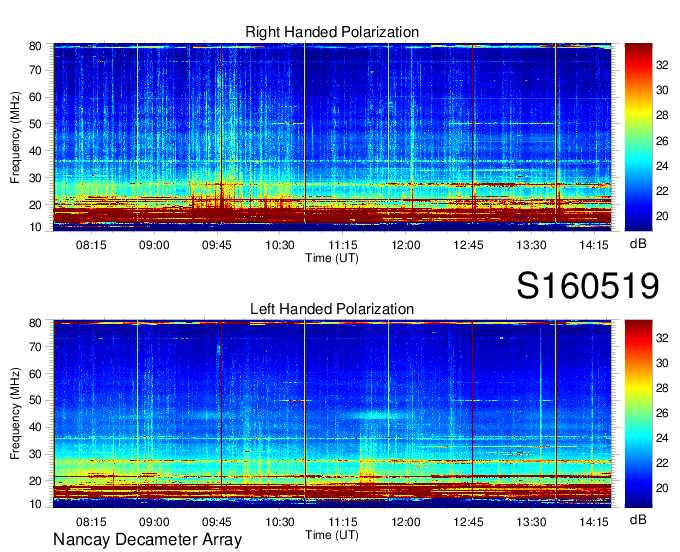This screenshot has width=680, height=552.
Task: Click 40 MHz tick on left-handed plot
Action: coord(35,427)
